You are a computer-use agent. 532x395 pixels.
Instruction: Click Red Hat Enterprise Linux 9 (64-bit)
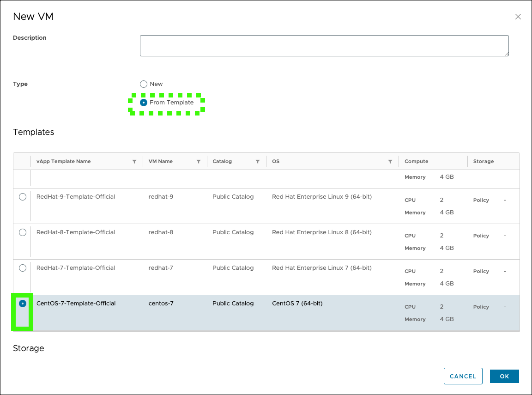click(321, 197)
